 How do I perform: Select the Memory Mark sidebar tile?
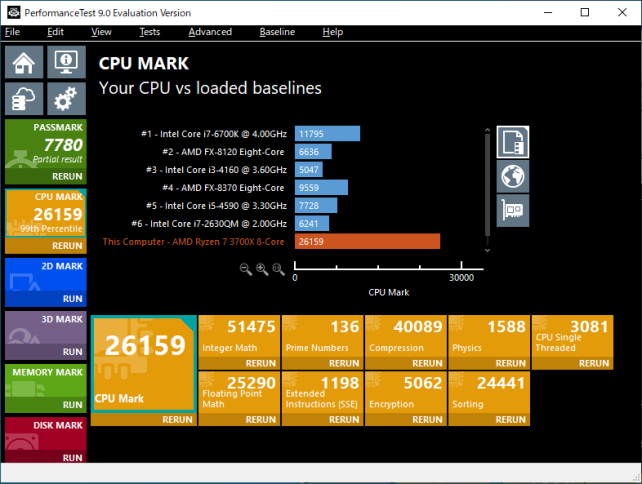pos(46,381)
